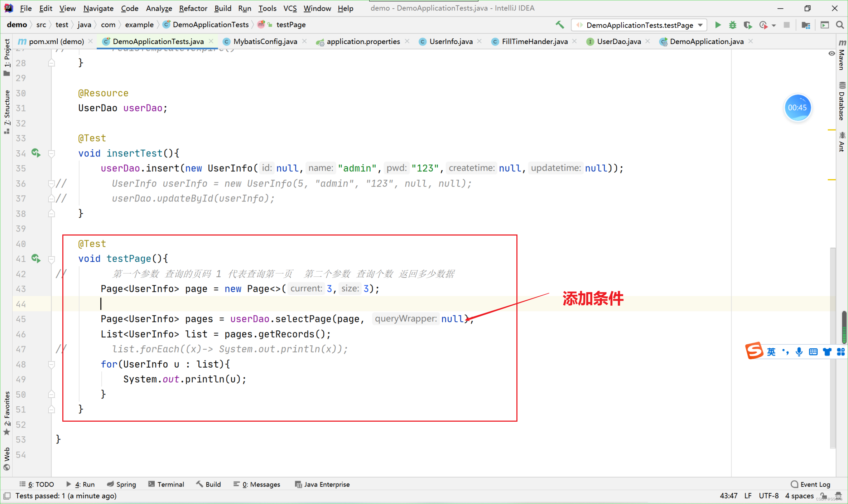Open the Refactor menu

click(193, 8)
